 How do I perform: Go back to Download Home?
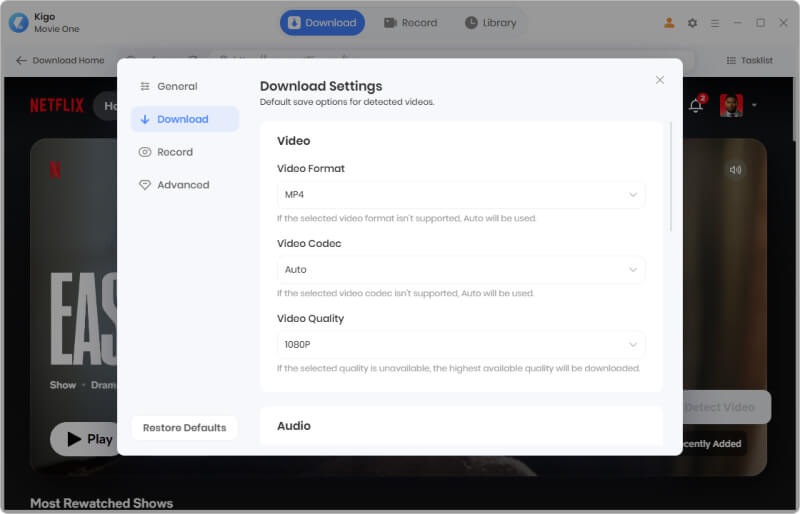(60, 60)
